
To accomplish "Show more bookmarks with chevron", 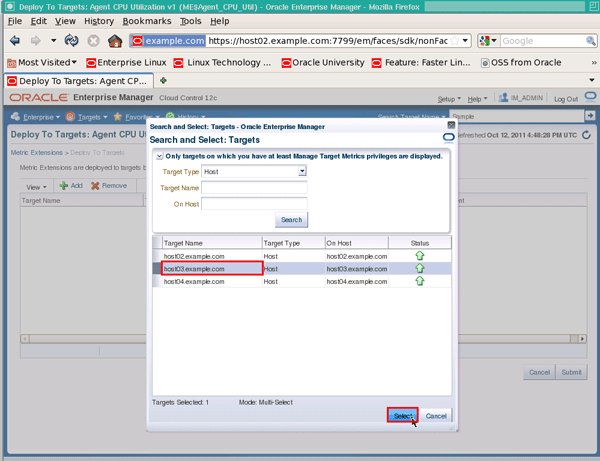I will (x=593, y=62).
